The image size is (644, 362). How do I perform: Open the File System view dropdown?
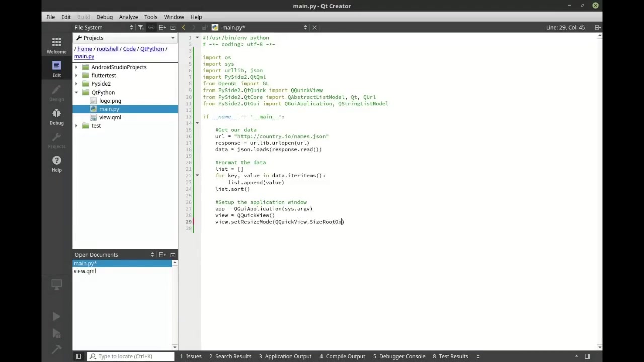[104, 27]
